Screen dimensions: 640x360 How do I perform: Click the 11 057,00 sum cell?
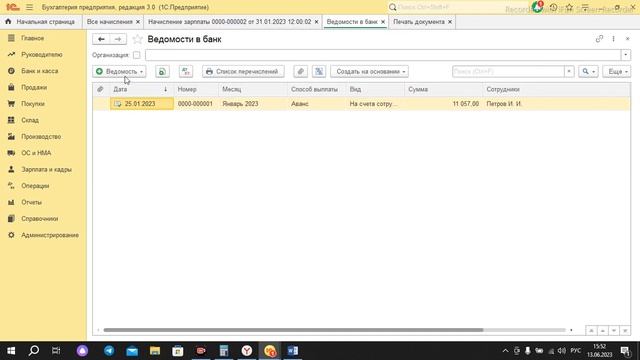click(x=443, y=104)
